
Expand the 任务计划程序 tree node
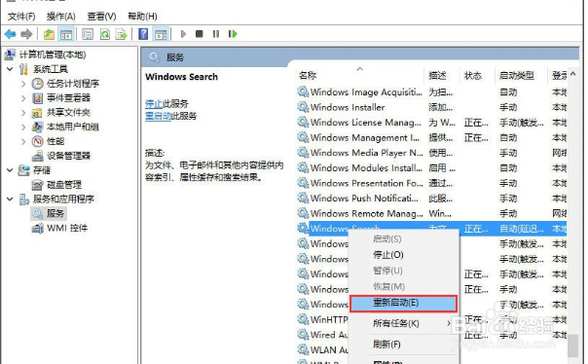[23, 84]
